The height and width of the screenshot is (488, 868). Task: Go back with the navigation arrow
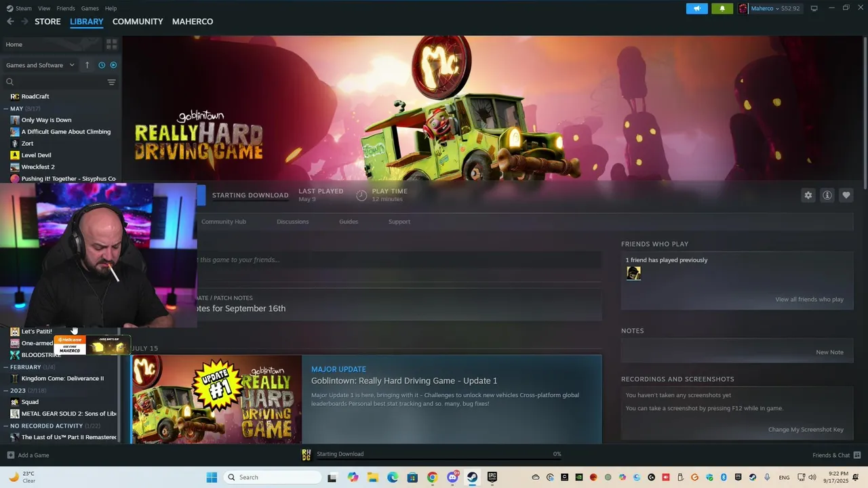(10, 22)
